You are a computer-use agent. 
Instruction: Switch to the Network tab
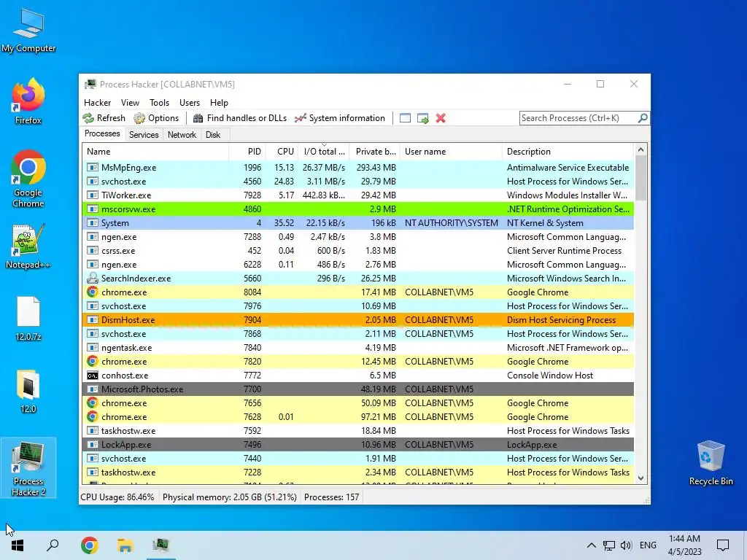click(x=182, y=135)
